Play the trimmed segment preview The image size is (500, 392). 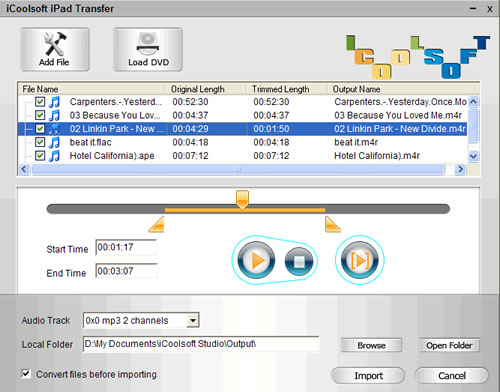click(x=360, y=260)
